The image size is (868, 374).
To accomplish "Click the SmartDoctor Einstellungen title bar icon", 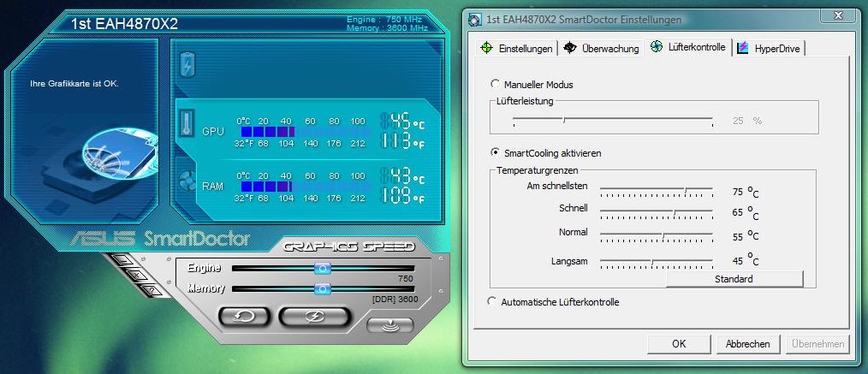I will (474, 20).
